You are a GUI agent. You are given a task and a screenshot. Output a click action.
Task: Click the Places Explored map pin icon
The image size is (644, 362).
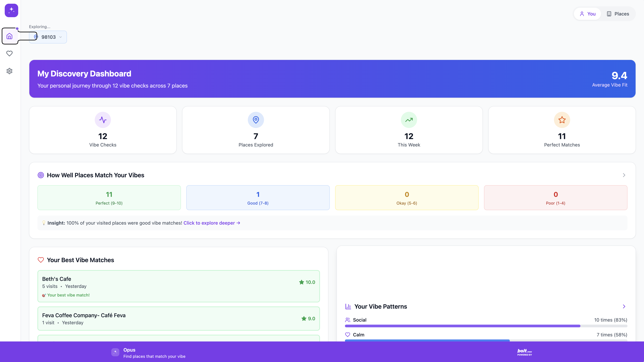click(256, 120)
